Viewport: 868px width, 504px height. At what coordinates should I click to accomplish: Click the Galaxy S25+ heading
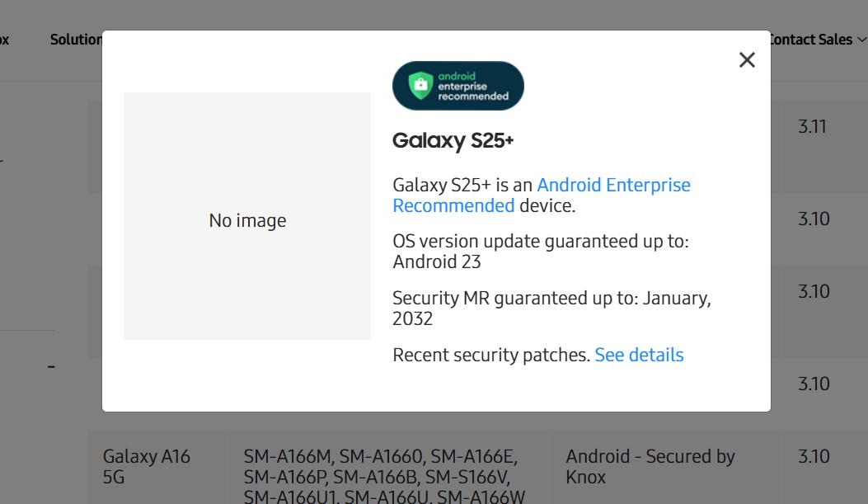(x=456, y=141)
